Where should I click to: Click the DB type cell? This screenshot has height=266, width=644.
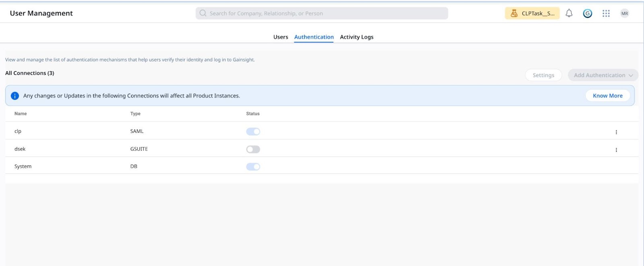[134, 166]
